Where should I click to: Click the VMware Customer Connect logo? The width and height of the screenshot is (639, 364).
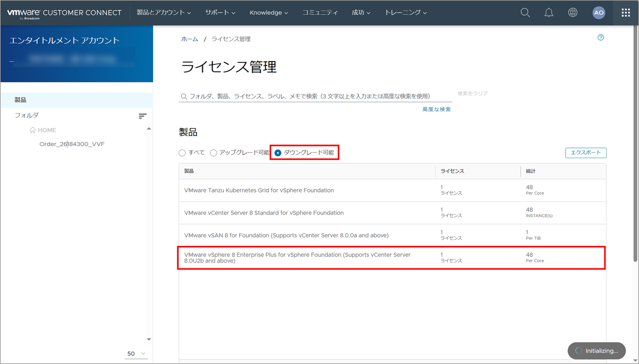tap(64, 13)
